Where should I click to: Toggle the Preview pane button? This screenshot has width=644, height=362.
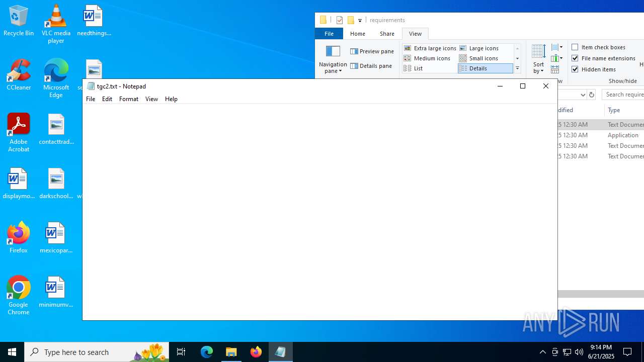pos(372,51)
